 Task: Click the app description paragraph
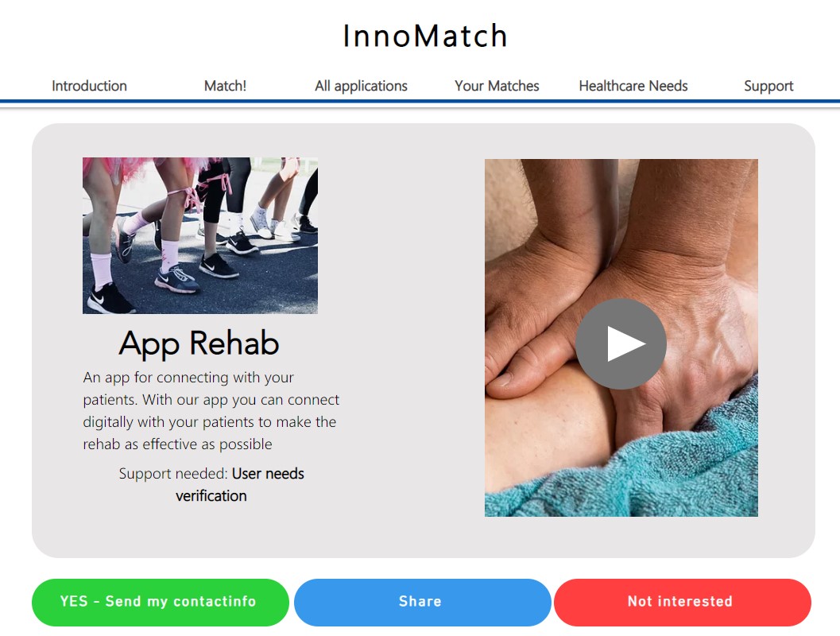pyautogui.click(x=211, y=410)
